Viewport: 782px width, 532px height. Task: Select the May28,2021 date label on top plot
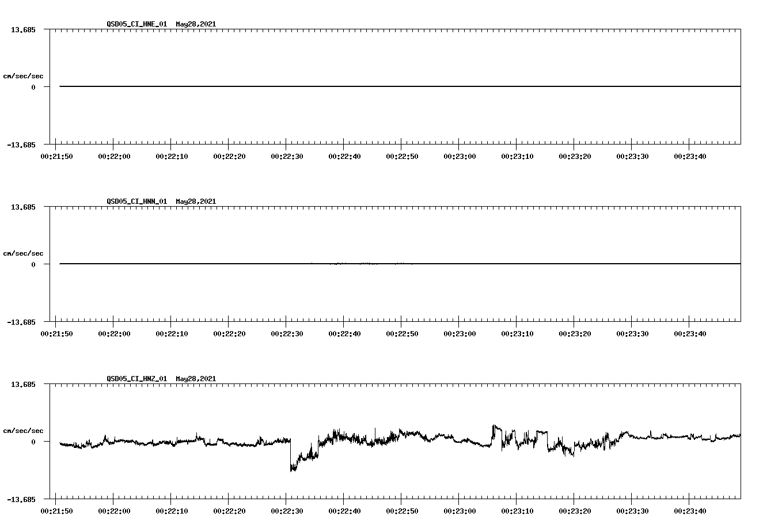195,24
